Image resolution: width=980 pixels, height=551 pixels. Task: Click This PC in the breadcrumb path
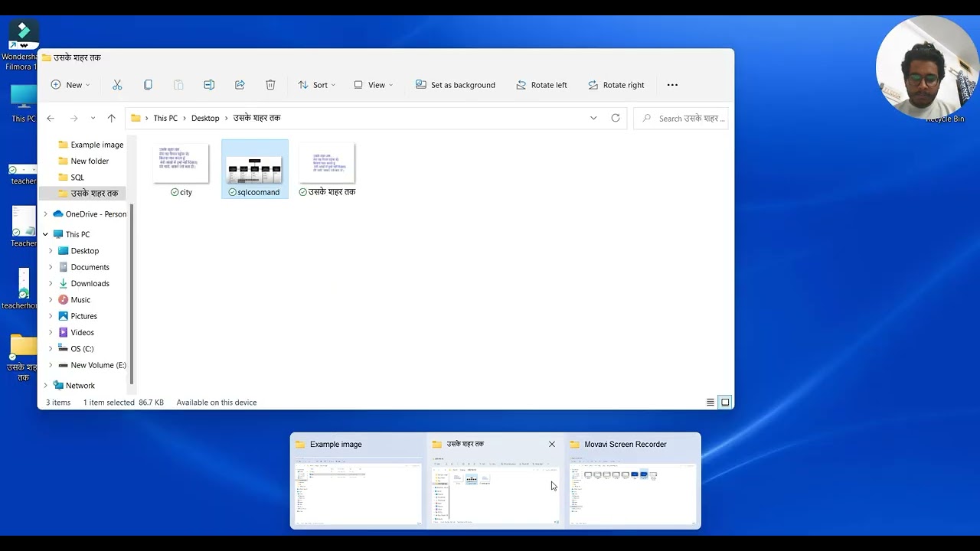coord(165,118)
